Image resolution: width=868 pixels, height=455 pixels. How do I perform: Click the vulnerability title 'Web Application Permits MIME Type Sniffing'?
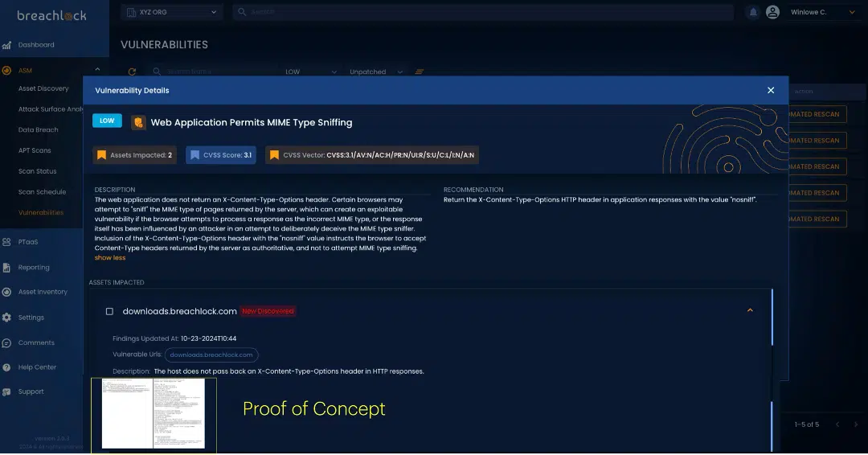pos(252,122)
